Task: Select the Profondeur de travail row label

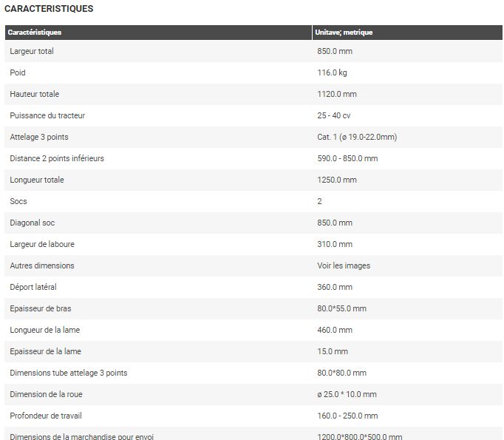Action: coord(47,416)
